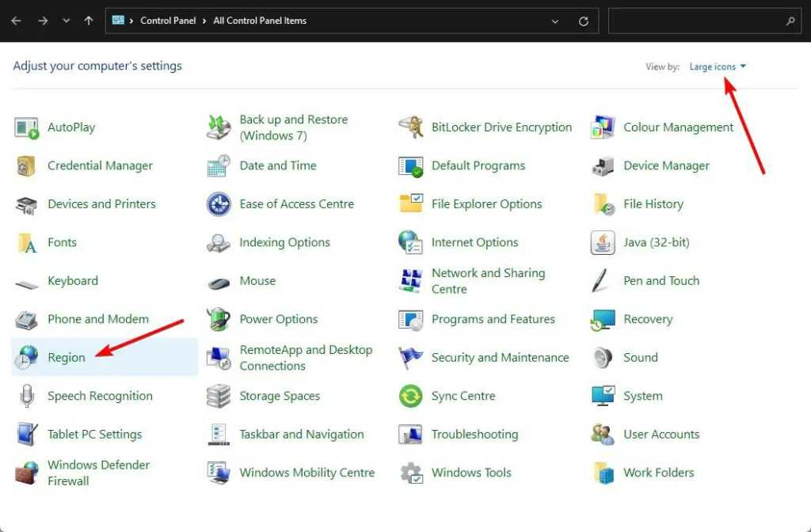Click into the Control Panel search box

coord(697,21)
